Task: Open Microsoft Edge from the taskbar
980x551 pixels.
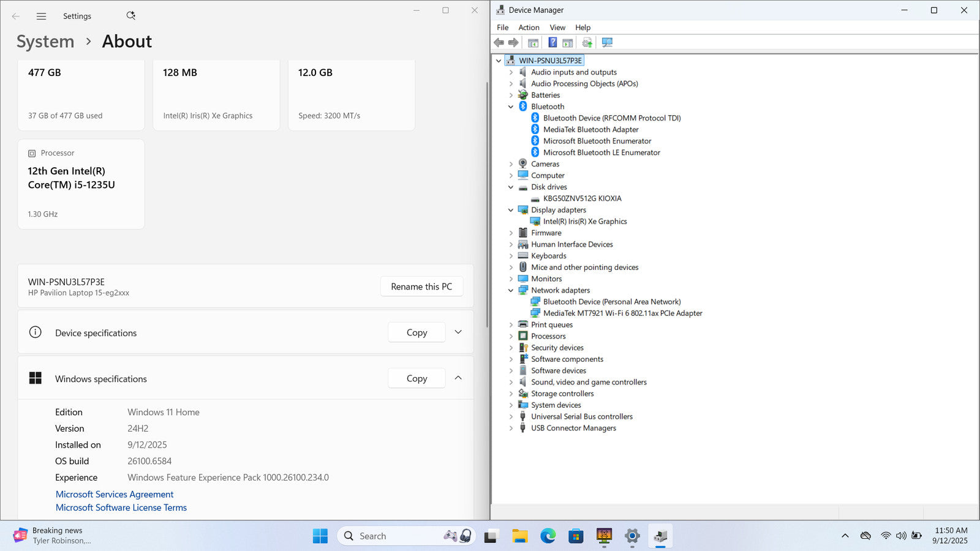Action: pos(548,536)
